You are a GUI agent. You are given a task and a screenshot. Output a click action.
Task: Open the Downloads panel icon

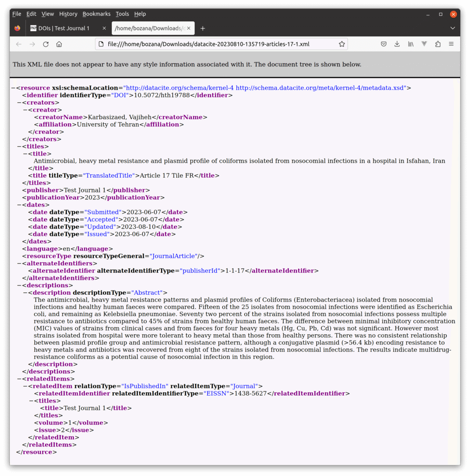397,44
